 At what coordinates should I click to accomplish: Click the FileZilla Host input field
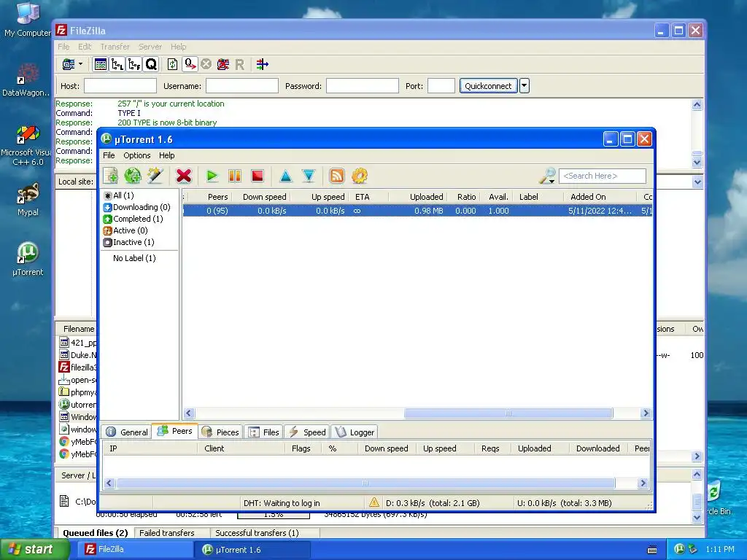point(120,86)
